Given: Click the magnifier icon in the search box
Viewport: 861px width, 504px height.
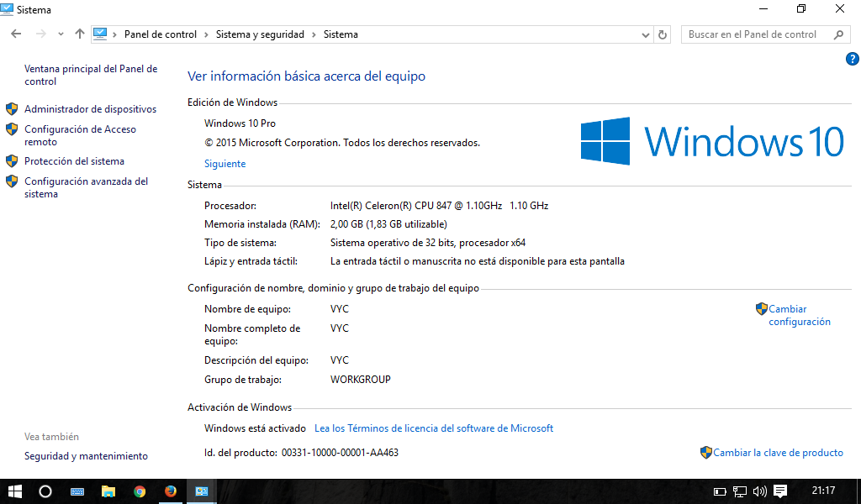Looking at the screenshot, I should (x=838, y=34).
